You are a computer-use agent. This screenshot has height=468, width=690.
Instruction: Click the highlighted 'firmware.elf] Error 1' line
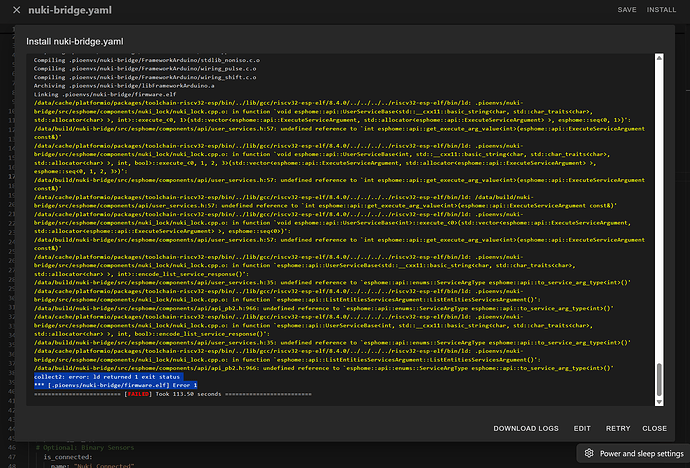click(x=115, y=385)
